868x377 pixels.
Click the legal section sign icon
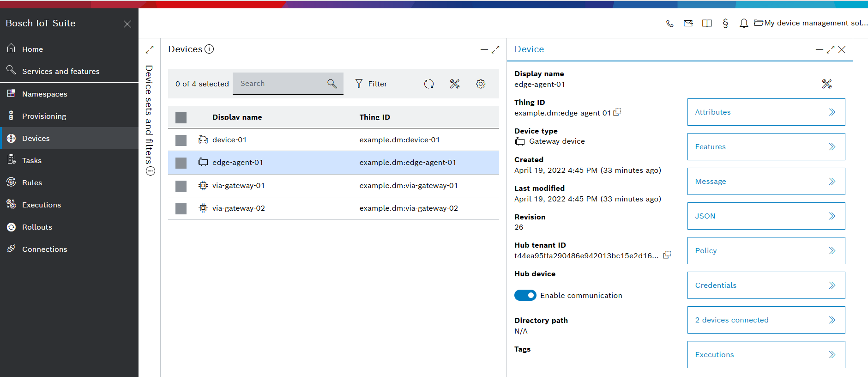pyautogui.click(x=725, y=23)
